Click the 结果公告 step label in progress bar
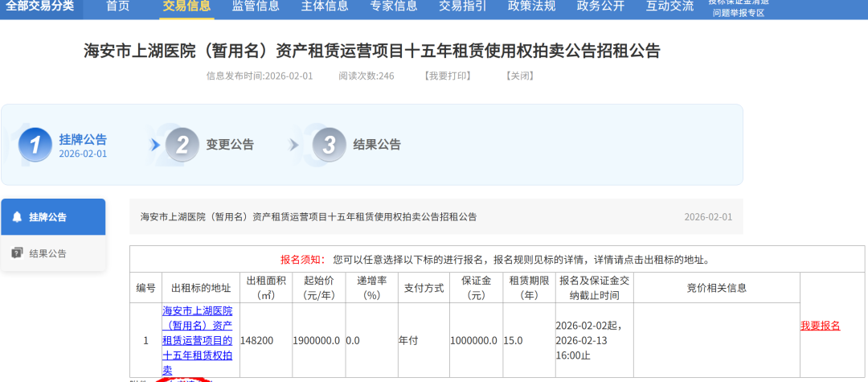Screen dimensions: 868x382 (377, 145)
